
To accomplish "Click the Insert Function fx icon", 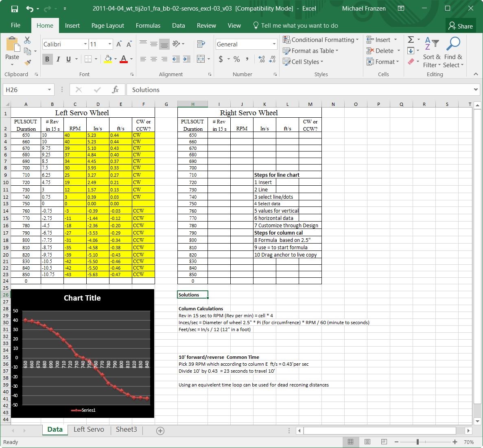I will click(115, 90).
